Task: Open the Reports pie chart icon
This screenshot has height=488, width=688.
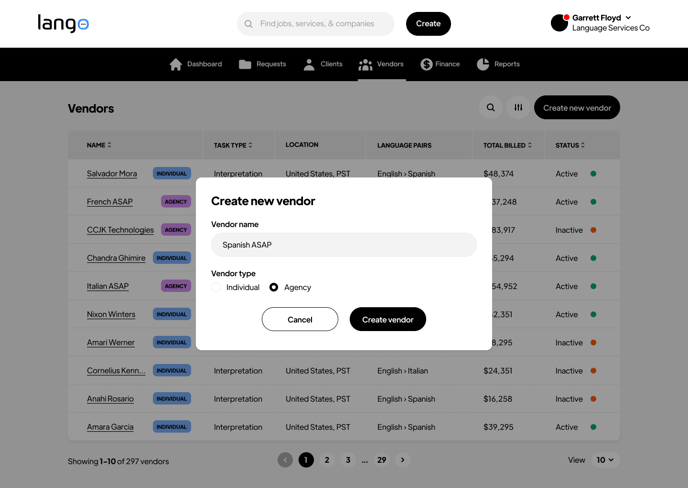Action: coord(483,64)
